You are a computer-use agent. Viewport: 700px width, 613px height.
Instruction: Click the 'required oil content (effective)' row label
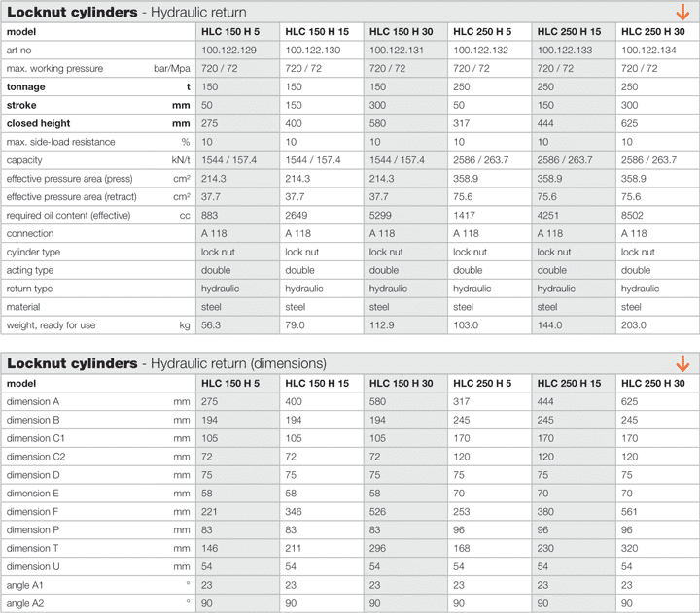76,215
